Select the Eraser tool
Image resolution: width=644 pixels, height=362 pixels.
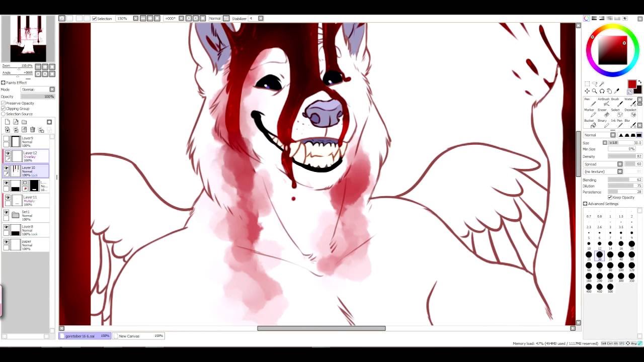tap(603, 112)
